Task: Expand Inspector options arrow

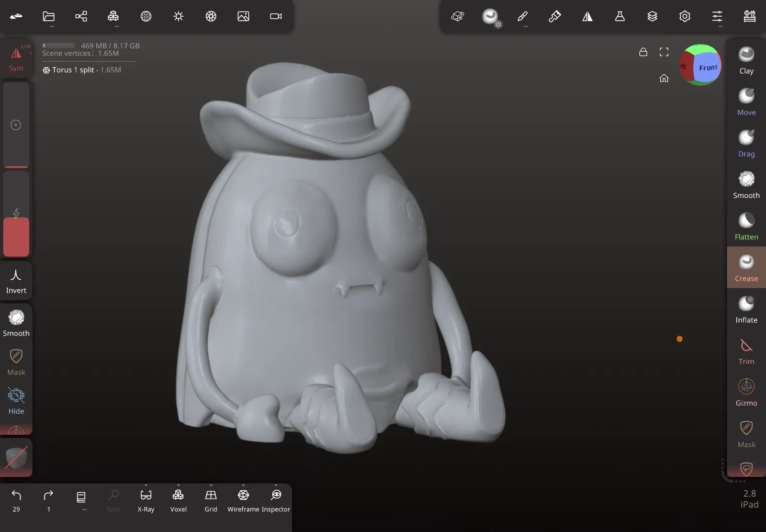Action: point(276,485)
